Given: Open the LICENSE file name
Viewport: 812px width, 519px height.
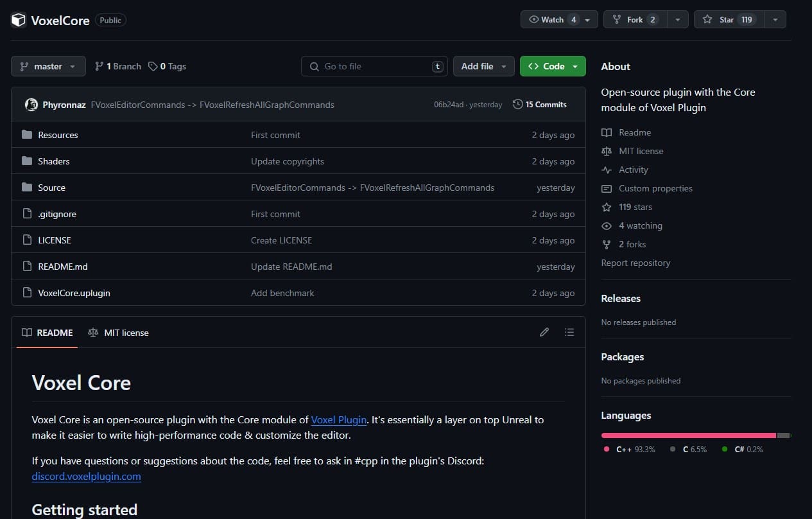Looking at the screenshot, I should (55, 240).
